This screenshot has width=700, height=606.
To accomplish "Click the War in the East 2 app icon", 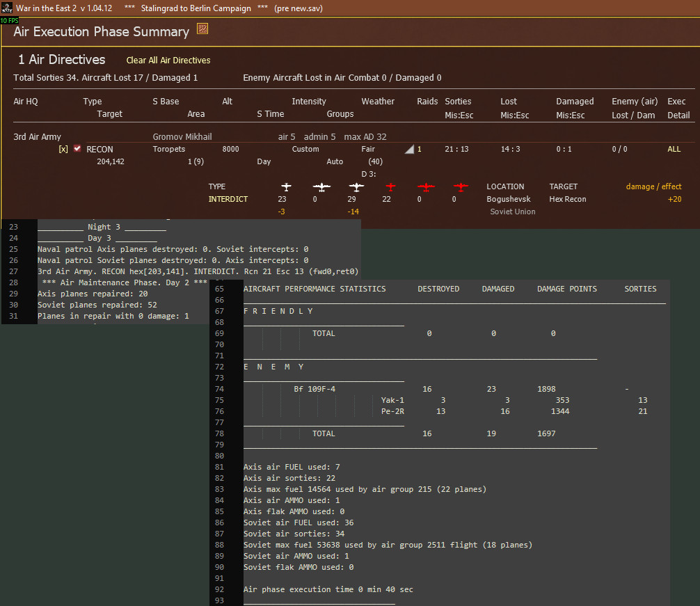I will click(7, 8).
